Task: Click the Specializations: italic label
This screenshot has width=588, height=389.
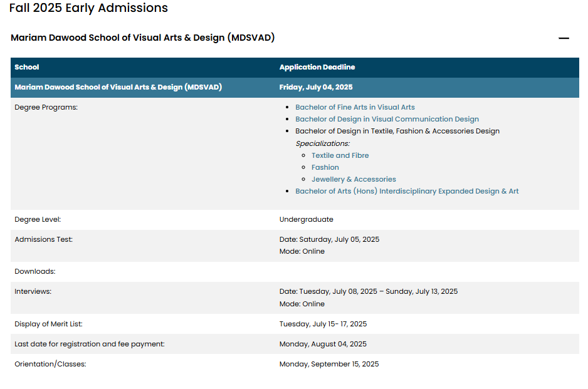Action: click(322, 143)
